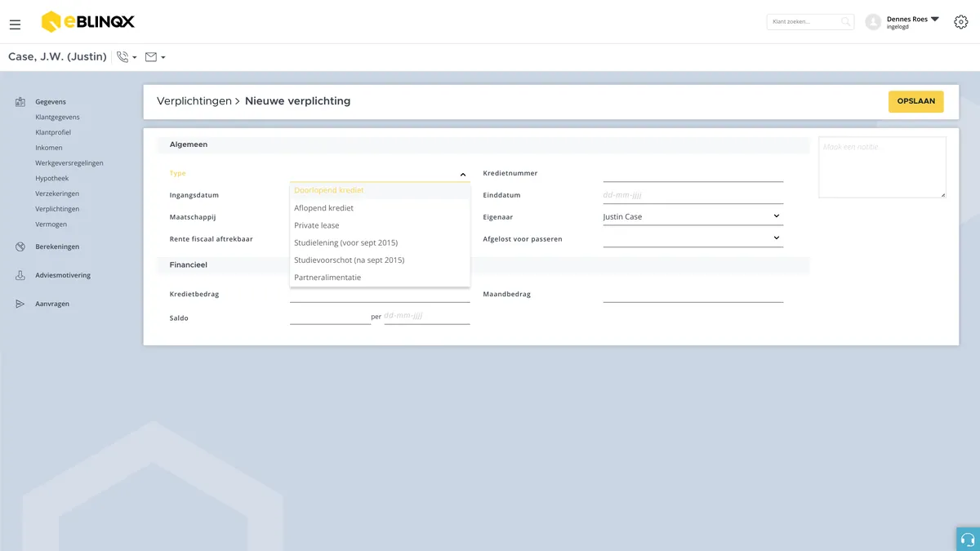Click the Aanvragen send icon

coord(20,304)
